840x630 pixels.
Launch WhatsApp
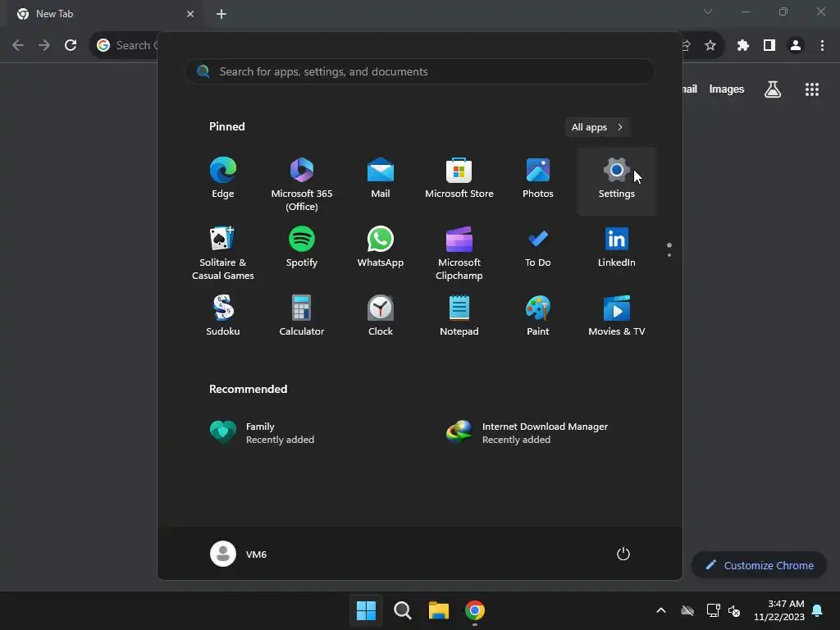381,249
